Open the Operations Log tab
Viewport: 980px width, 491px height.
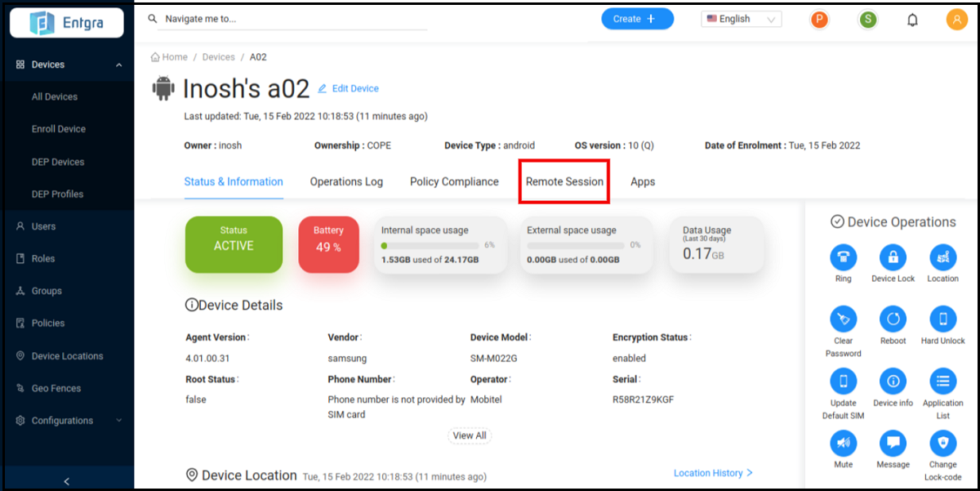tap(346, 181)
